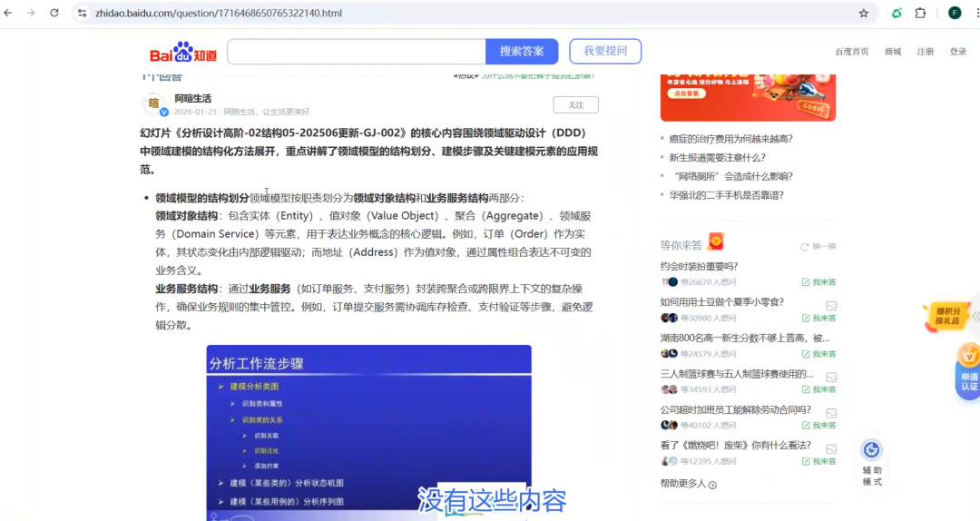980x521 pixels.
Task: Open question 三人制篮球赛与五人制篮球赛使用的
Action: point(737,374)
